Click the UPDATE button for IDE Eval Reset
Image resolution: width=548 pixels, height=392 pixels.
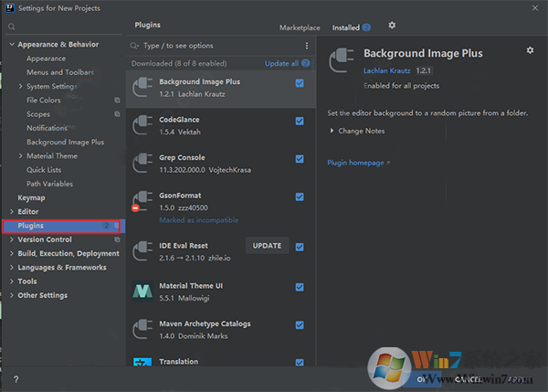(267, 246)
